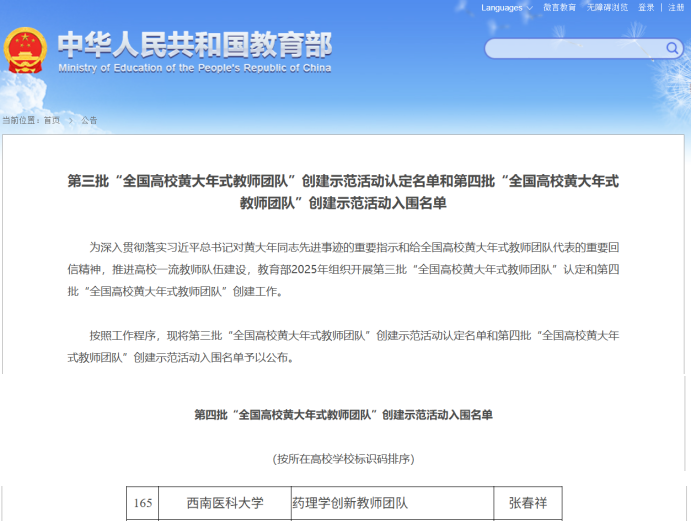The width and height of the screenshot is (692, 522).
Task: Click the 第四批 入围名单 section heading
Action: (343, 414)
